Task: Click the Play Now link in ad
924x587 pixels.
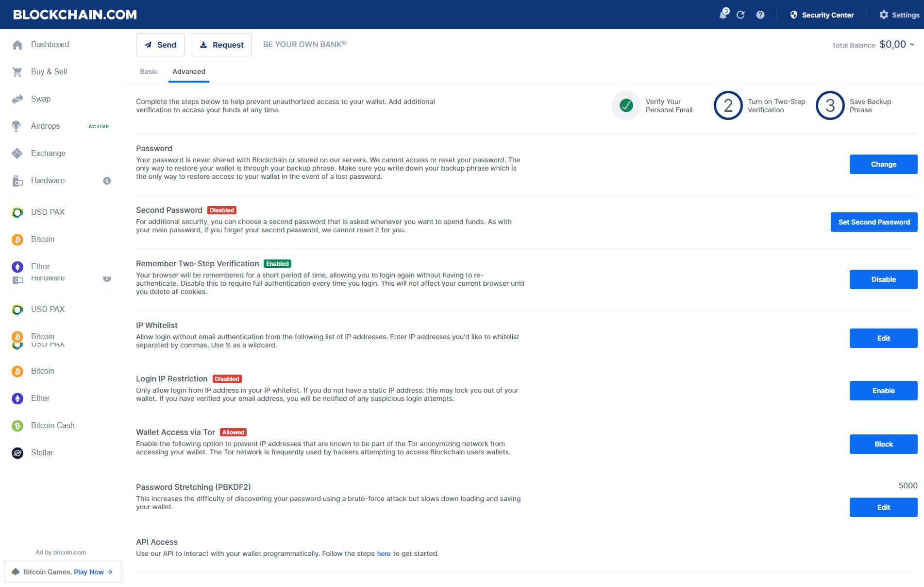Action: coord(89,572)
